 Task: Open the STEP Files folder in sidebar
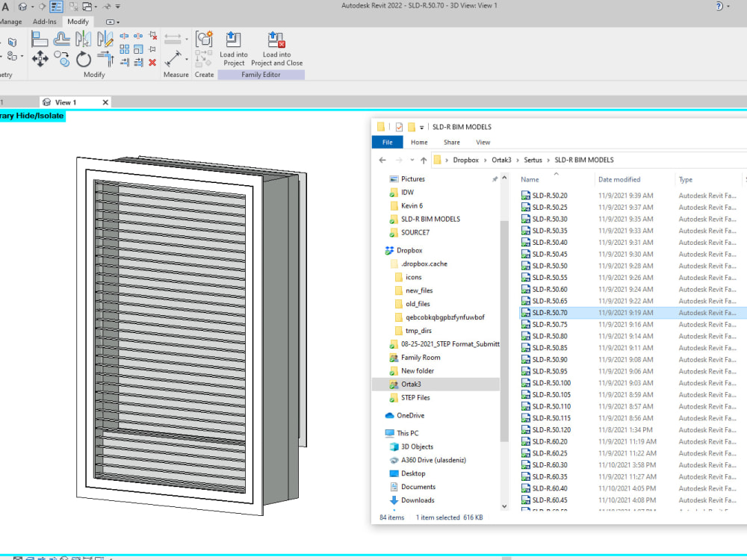pyautogui.click(x=415, y=397)
